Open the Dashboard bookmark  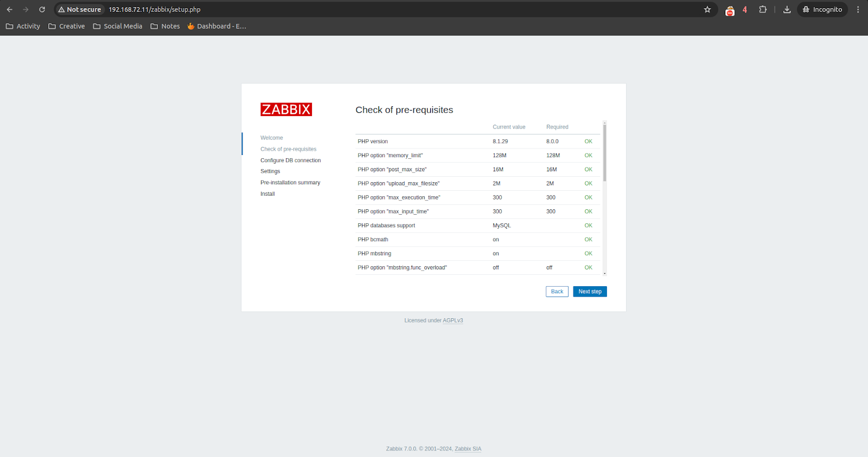pos(216,26)
